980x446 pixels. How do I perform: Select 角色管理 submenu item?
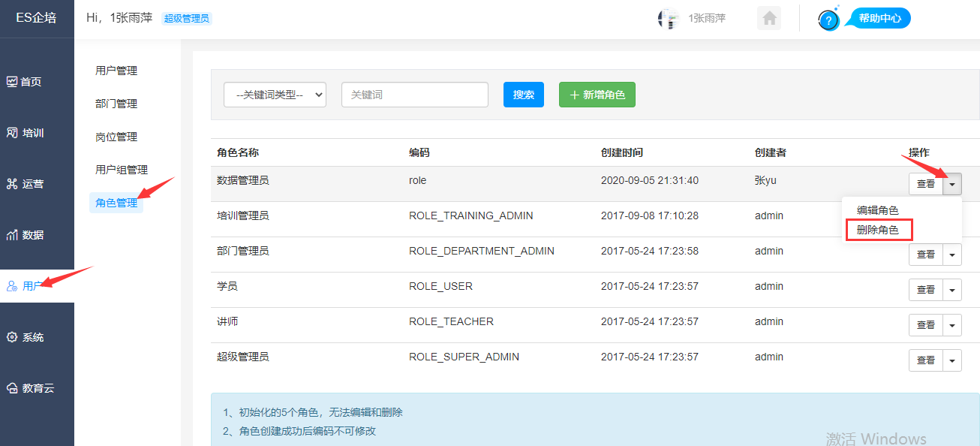pos(116,203)
